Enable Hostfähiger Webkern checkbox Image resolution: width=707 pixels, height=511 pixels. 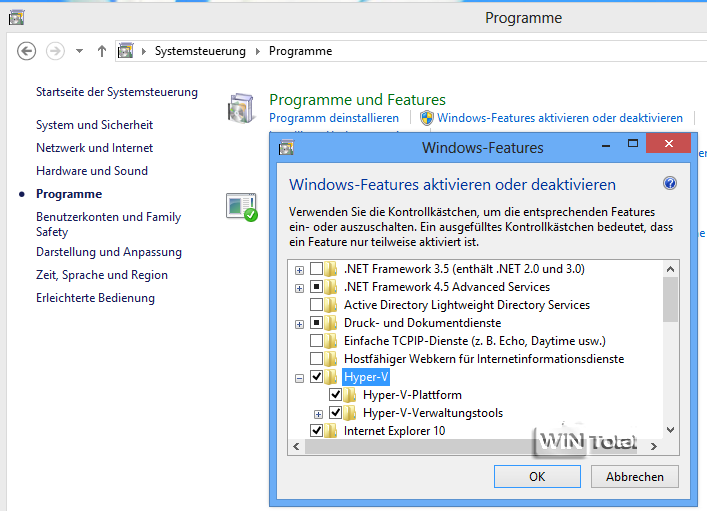(x=317, y=359)
